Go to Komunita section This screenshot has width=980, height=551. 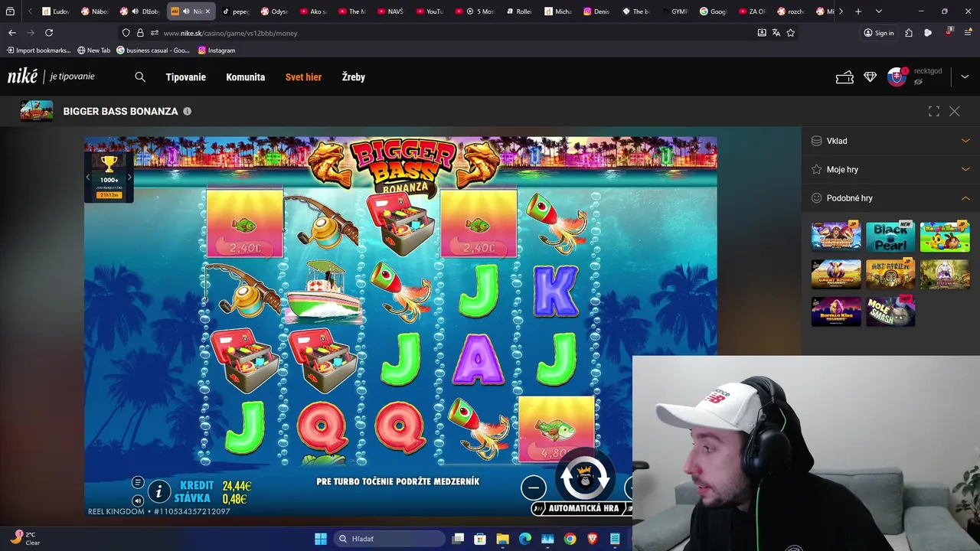tap(246, 77)
